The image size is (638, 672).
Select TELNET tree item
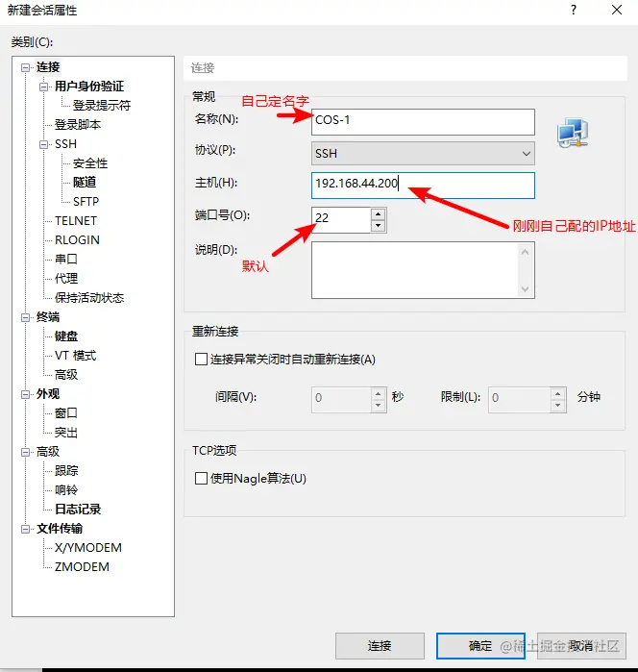point(76,221)
